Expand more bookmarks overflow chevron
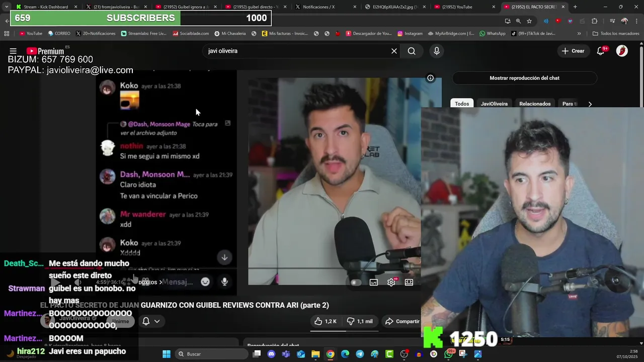 [579, 34]
